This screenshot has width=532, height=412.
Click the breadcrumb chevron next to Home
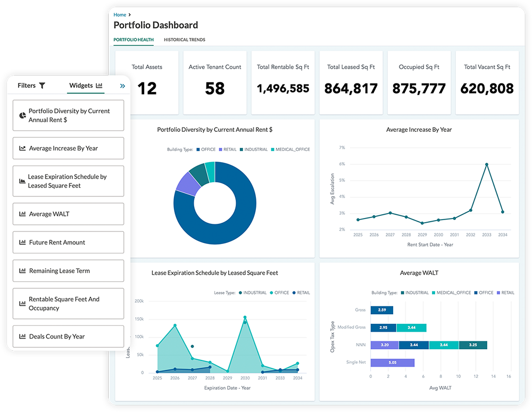tap(130, 15)
